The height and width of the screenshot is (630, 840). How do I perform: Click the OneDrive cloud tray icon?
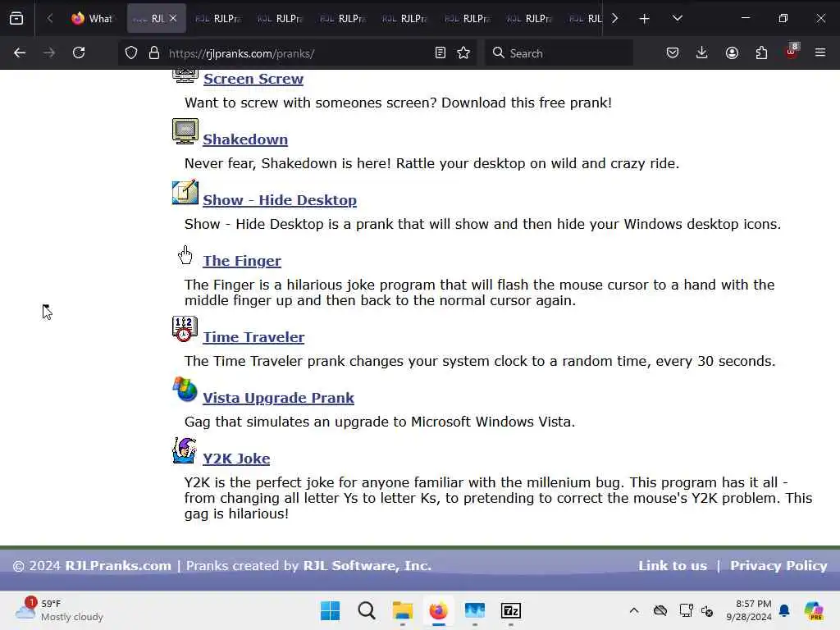point(660,610)
